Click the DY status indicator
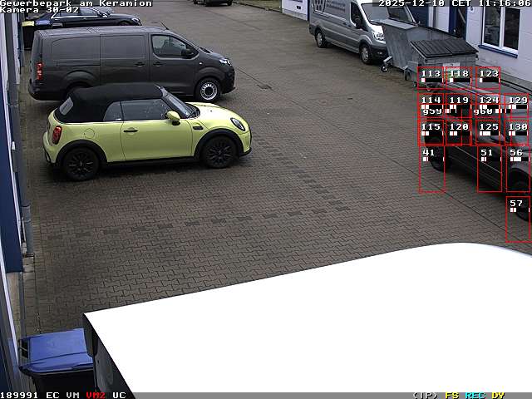 click(x=497, y=395)
